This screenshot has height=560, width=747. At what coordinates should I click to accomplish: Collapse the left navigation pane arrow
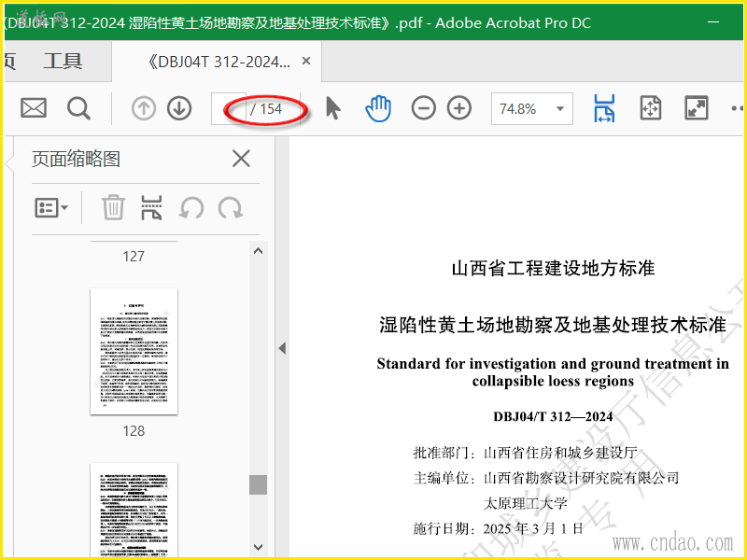(283, 348)
